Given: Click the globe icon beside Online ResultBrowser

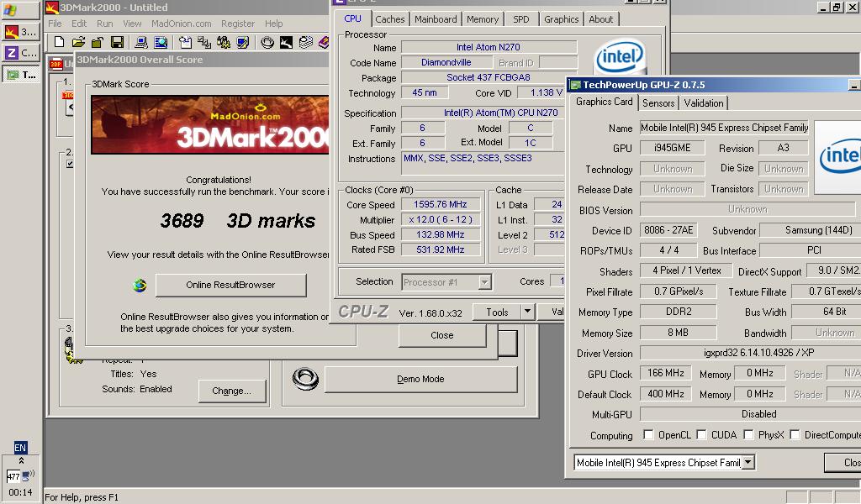Looking at the screenshot, I should (x=140, y=285).
